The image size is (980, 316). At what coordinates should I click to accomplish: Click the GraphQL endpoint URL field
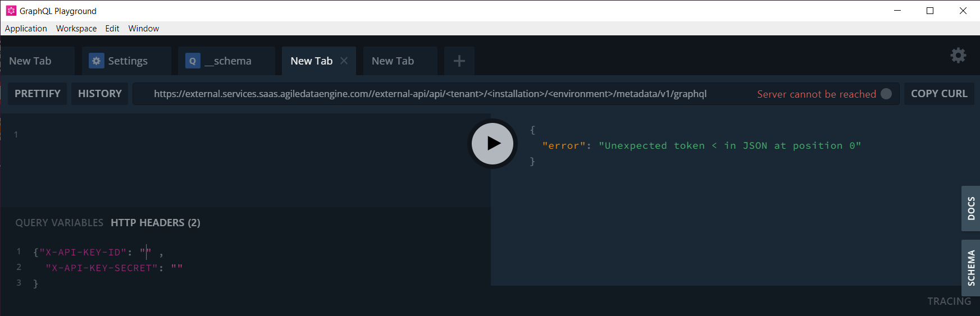click(x=430, y=94)
